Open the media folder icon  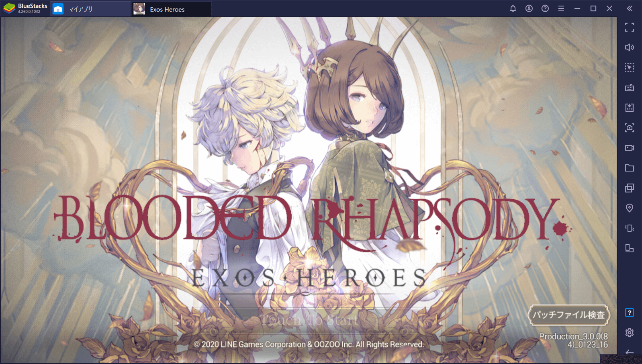coord(630,168)
